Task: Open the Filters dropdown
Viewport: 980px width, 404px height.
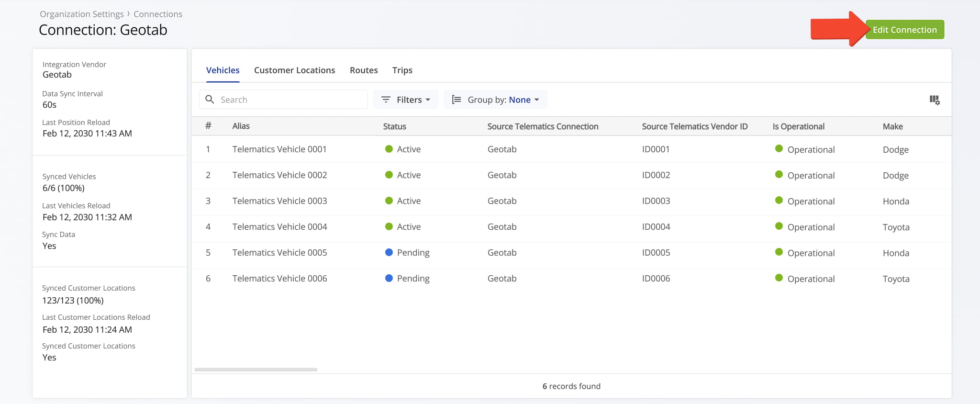Action: coord(406,100)
